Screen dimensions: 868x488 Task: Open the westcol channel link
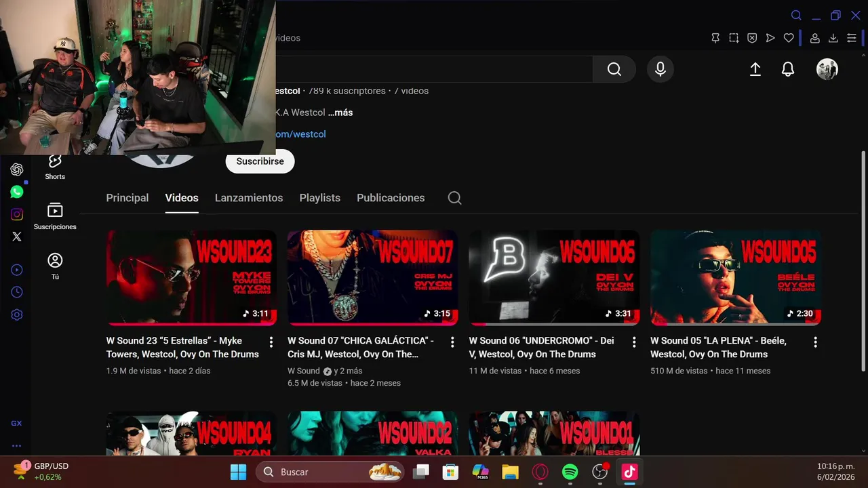click(300, 134)
